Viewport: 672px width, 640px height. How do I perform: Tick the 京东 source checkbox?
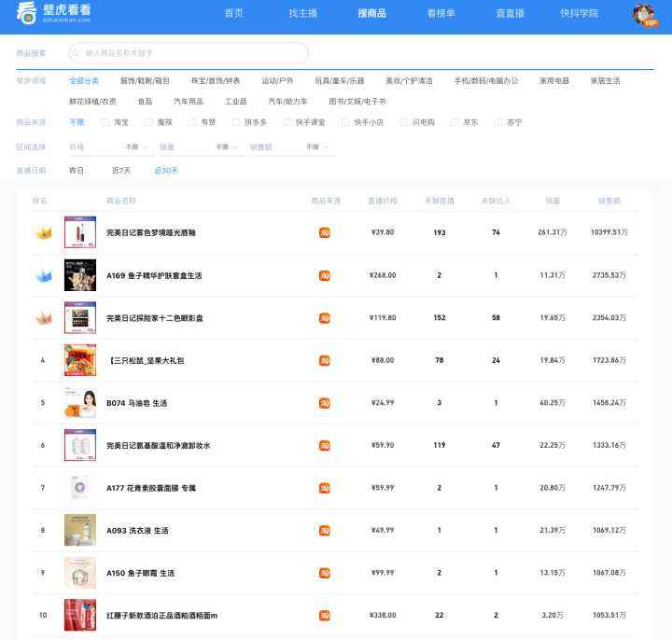(x=455, y=122)
